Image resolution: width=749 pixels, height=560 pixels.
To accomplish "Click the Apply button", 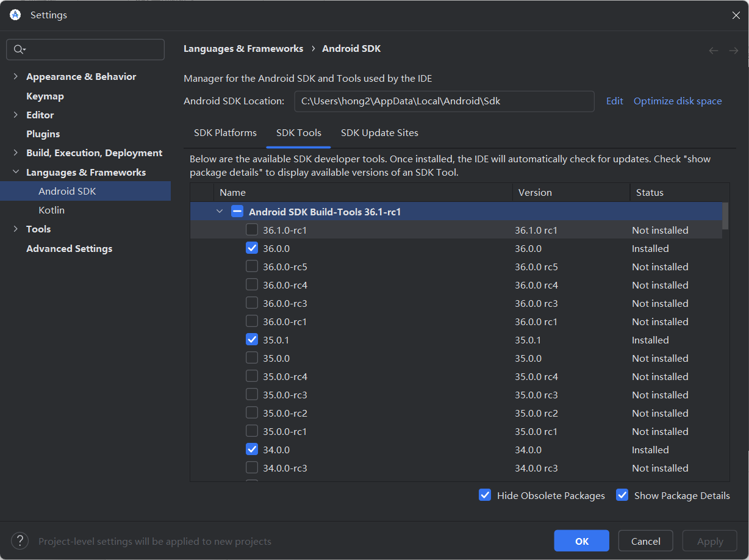I will pyautogui.click(x=710, y=541).
